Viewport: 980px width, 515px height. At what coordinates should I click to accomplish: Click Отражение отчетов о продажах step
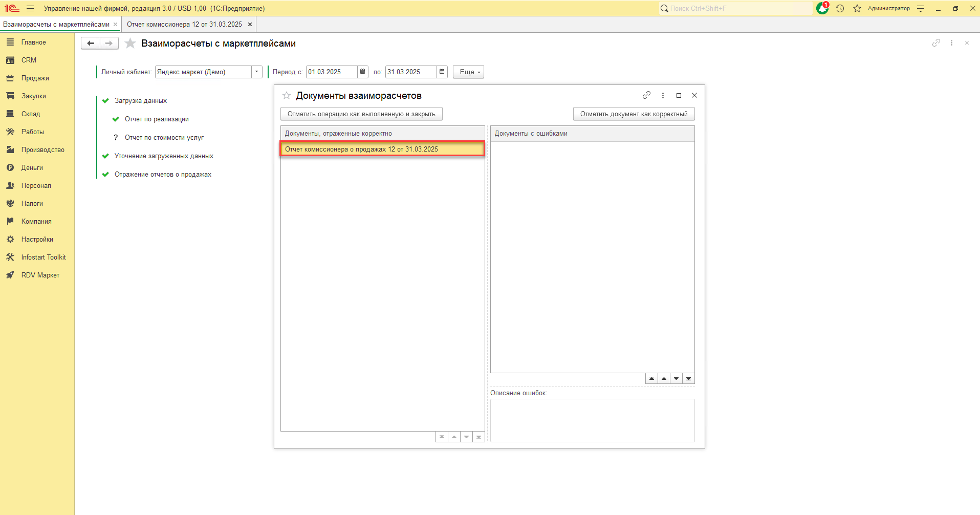[163, 174]
